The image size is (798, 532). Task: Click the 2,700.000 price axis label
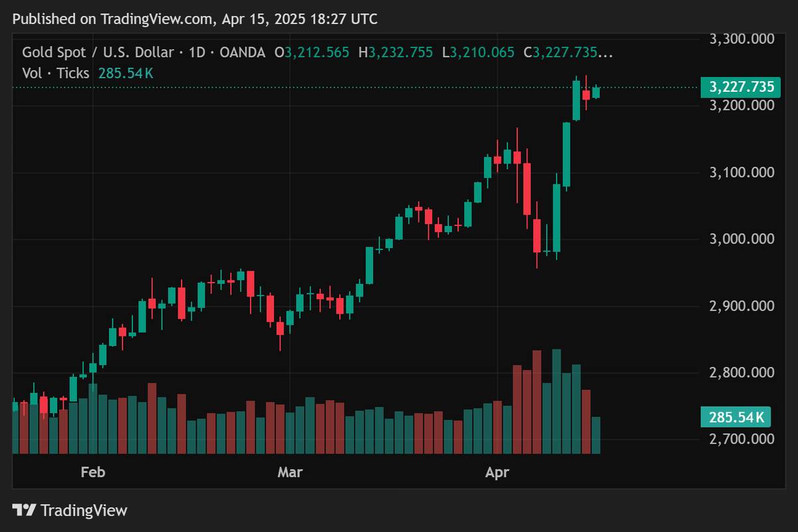[742, 439]
